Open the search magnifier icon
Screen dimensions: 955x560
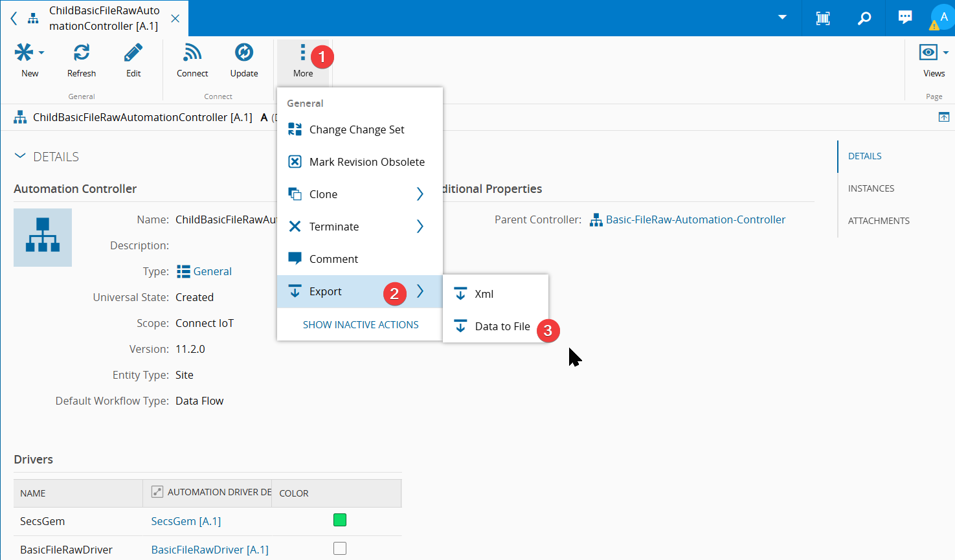(x=864, y=18)
